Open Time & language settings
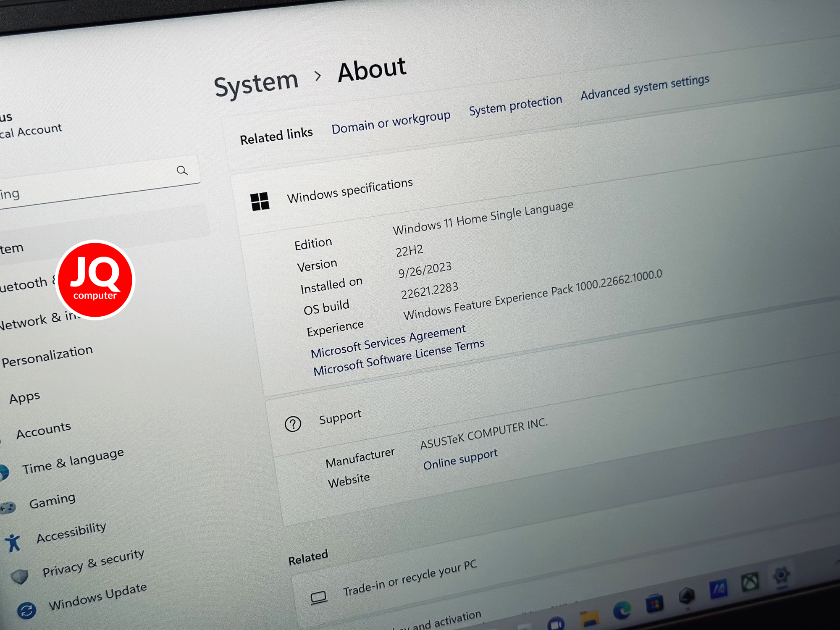 pyautogui.click(x=73, y=461)
